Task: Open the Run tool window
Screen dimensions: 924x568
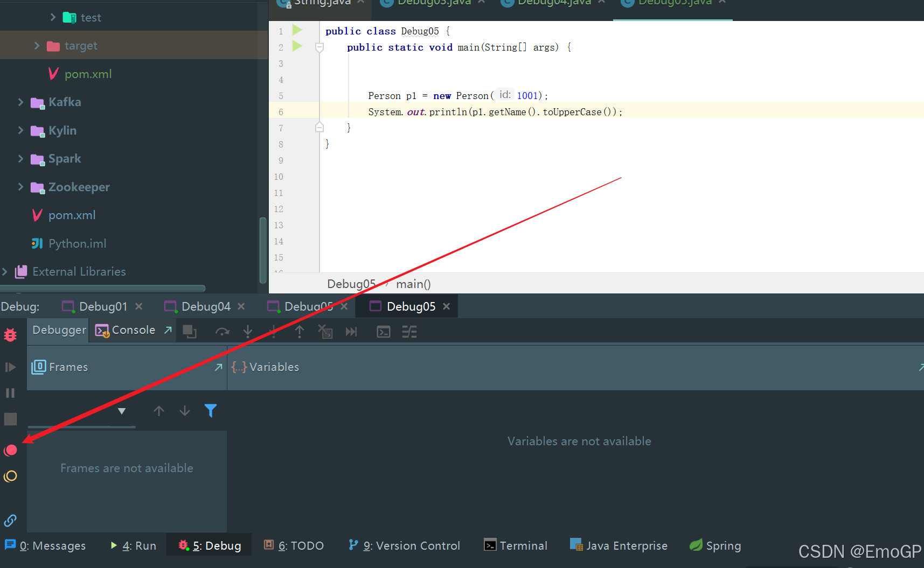Action: click(133, 546)
